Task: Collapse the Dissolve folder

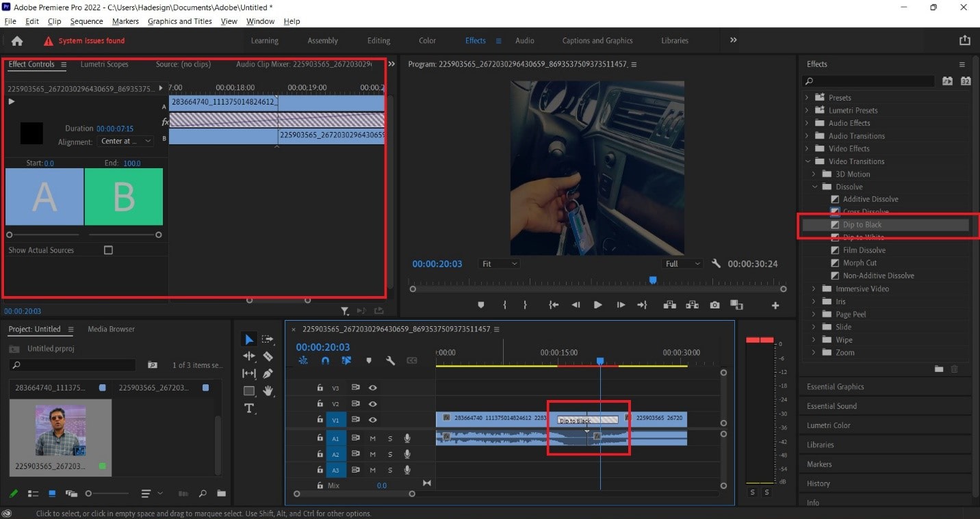Action: pos(814,187)
